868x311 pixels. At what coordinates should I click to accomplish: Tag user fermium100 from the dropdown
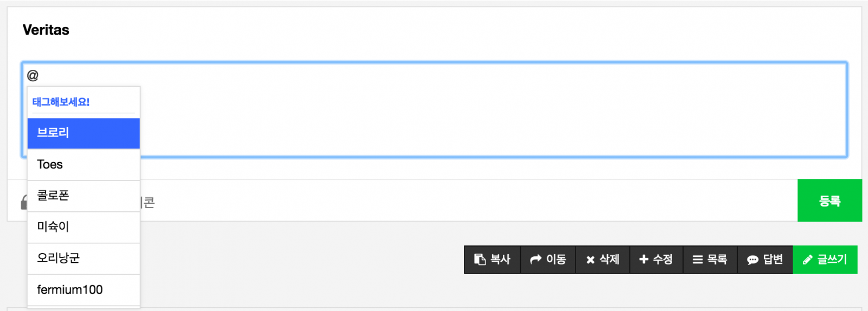pyautogui.click(x=84, y=290)
